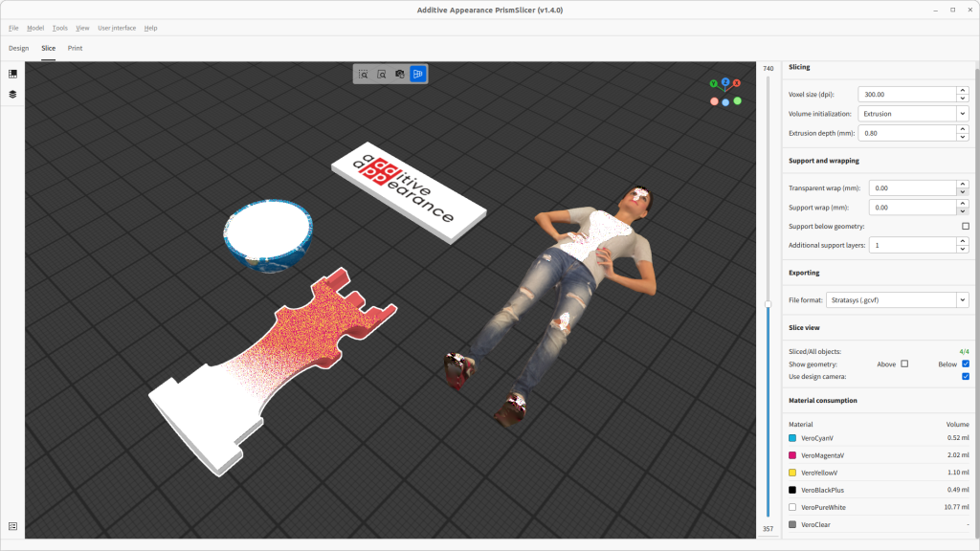Screen dimensions: 980x551
Task: Open the Tools menu
Action: click(x=59, y=28)
